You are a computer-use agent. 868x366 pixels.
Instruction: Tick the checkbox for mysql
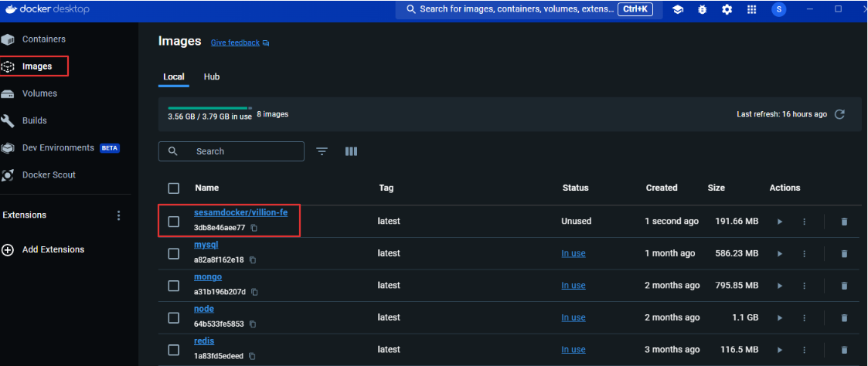click(174, 253)
